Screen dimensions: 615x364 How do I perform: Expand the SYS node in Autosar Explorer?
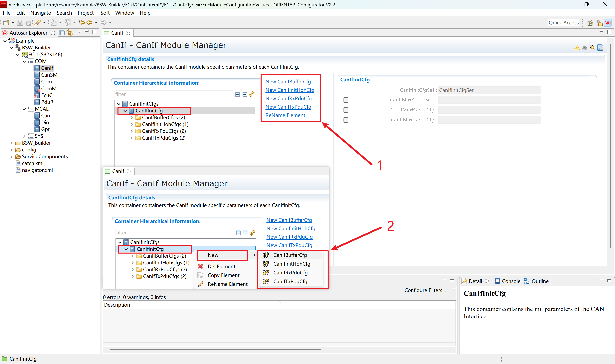coord(24,136)
